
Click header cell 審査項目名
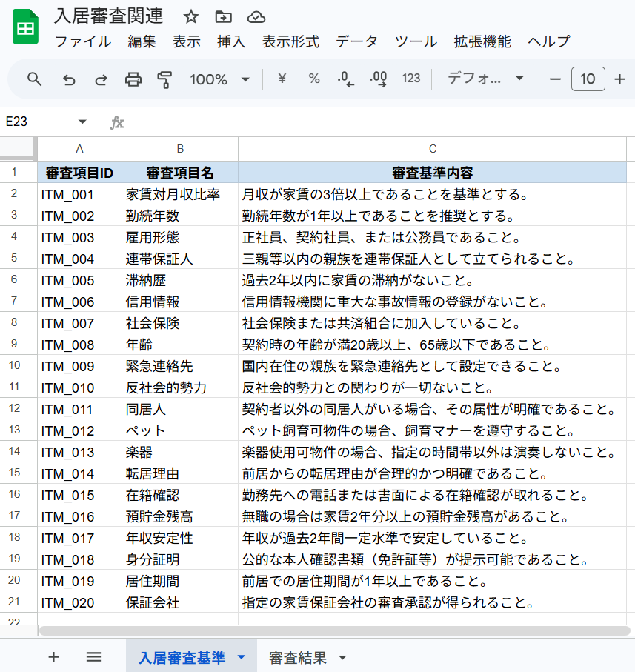point(180,173)
